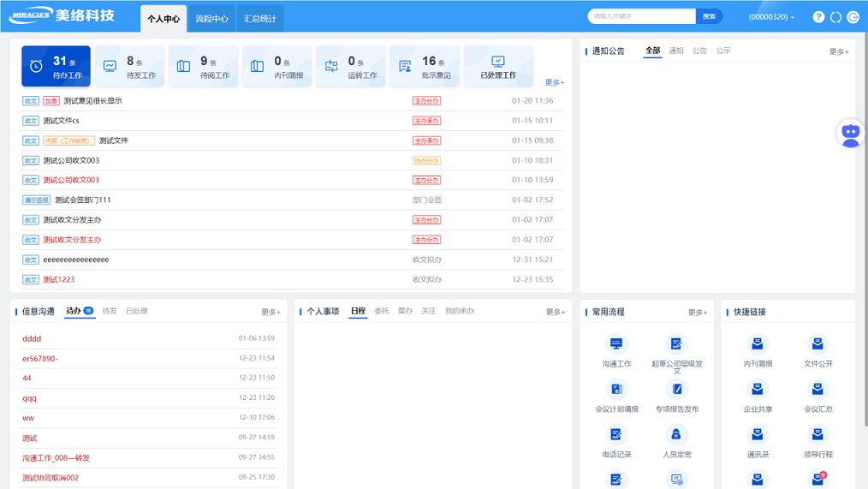This screenshot has width=868, height=489.
Task: Open the 会议汇总 quick link
Action: pyautogui.click(x=817, y=390)
